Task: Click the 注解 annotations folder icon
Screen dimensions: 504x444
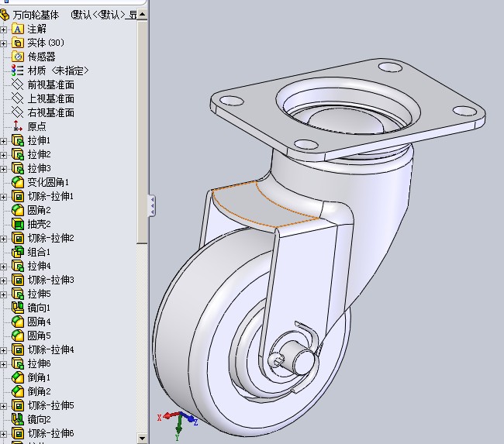Action: pyautogui.click(x=18, y=29)
